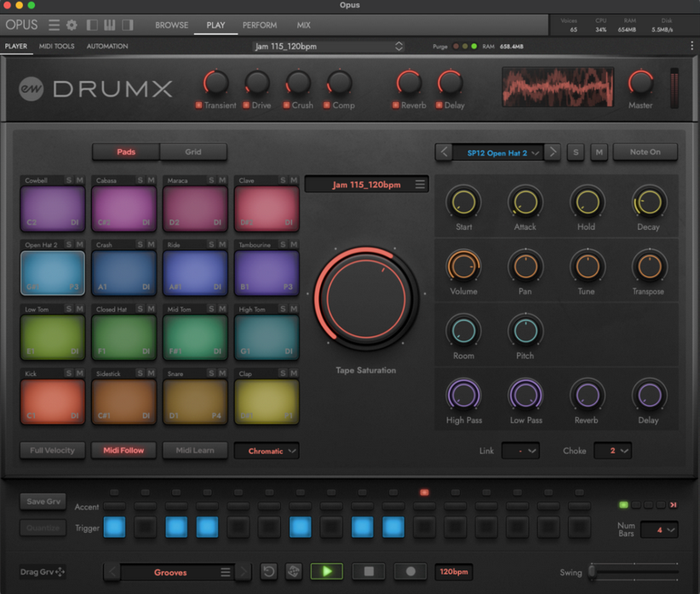
Task: Disable Midi Follow
Action: (x=123, y=450)
